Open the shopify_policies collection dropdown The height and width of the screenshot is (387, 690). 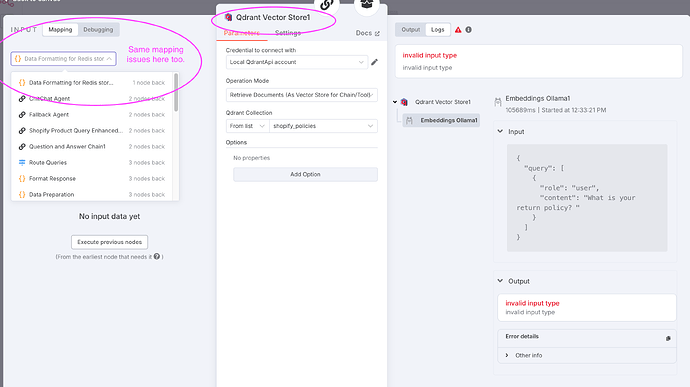pyautogui.click(x=323, y=126)
